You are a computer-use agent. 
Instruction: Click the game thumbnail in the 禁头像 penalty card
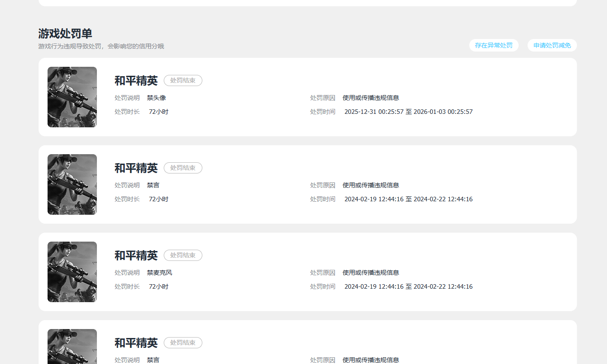pyautogui.click(x=72, y=97)
